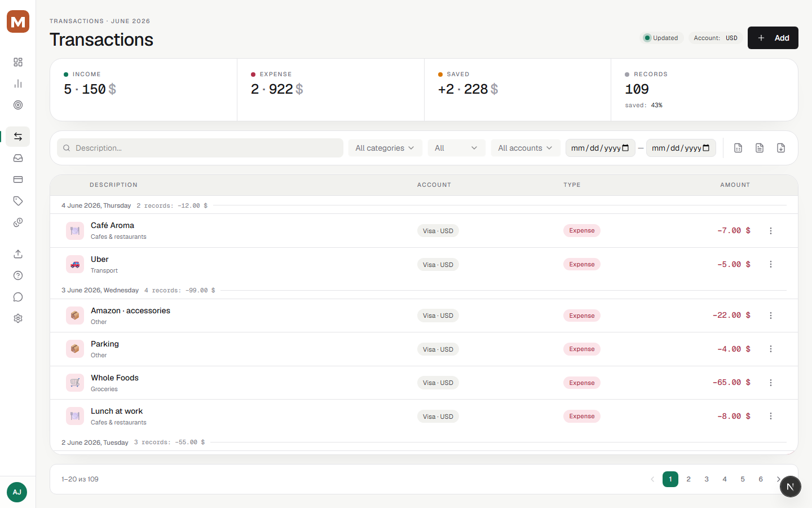Go to page 5
Viewport: 812px width, 508px height.
(743, 479)
